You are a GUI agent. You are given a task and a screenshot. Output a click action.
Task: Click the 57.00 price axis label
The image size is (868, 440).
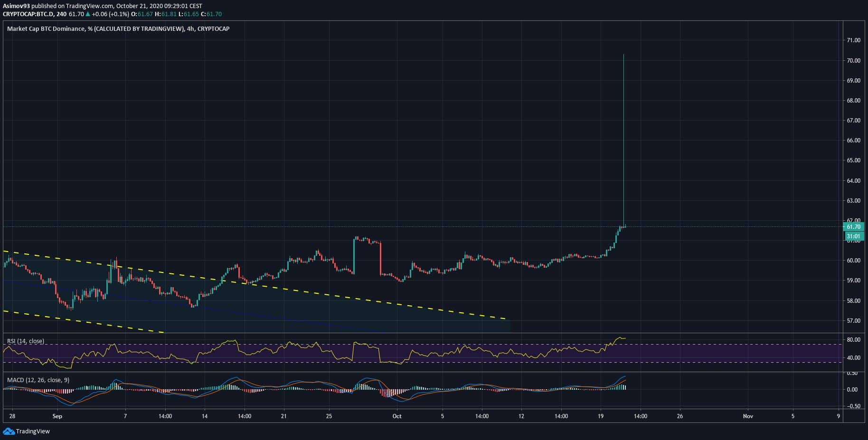point(853,321)
